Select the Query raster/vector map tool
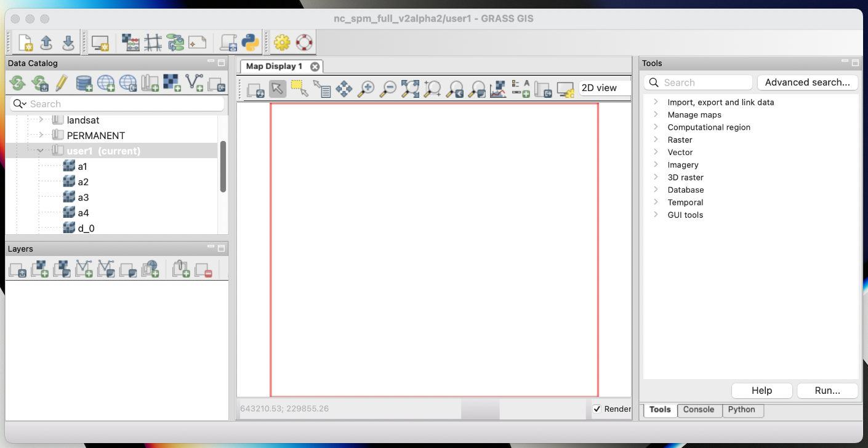Screen dimensions: 868x448 [x=323, y=89]
